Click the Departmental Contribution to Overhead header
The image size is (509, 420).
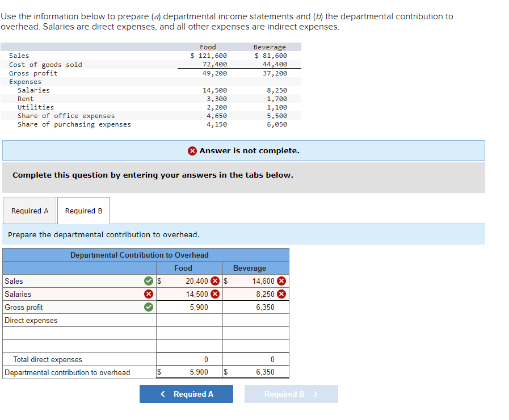pos(139,254)
